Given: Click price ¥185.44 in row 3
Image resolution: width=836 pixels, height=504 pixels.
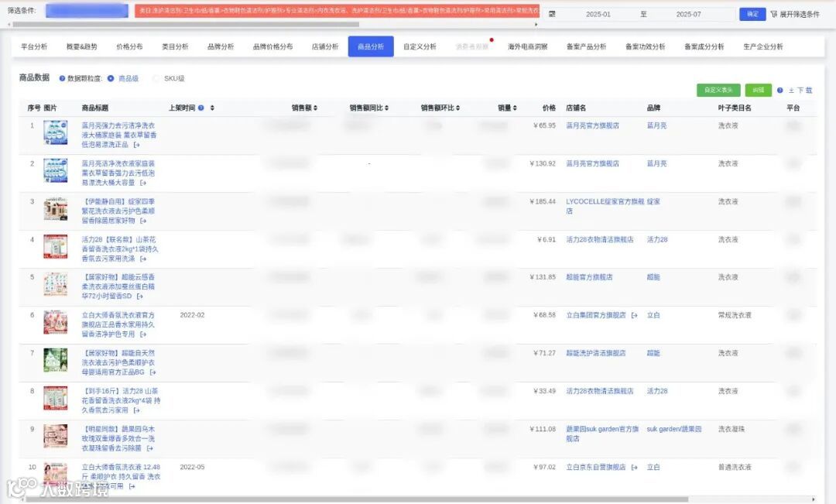Looking at the screenshot, I should point(543,201).
